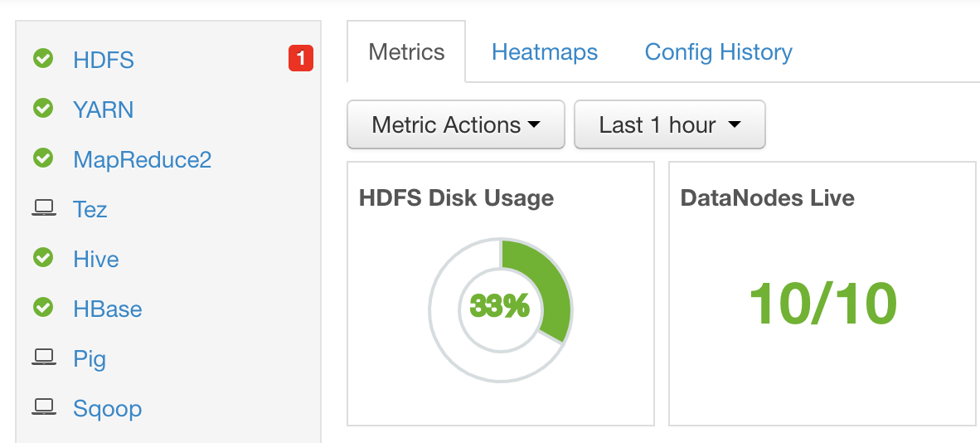Go to the YARN service page
The width and height of the screenshot is (980, 443).
point(103,110)
